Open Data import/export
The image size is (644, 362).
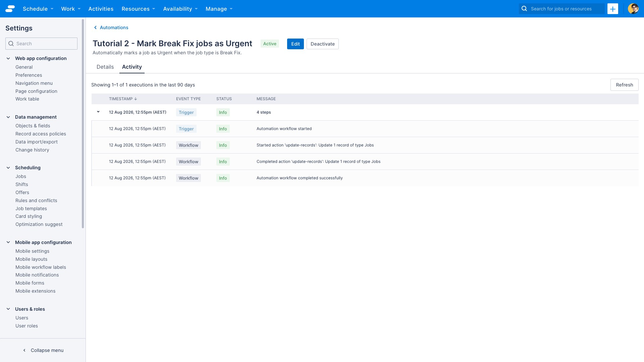pos(37,142)
